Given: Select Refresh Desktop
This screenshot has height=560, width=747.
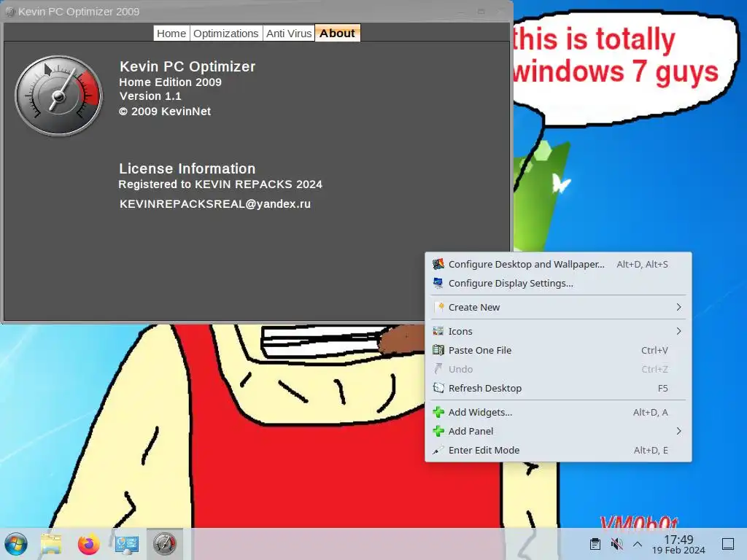Looking at the screenshot, I should coord(558,388).
